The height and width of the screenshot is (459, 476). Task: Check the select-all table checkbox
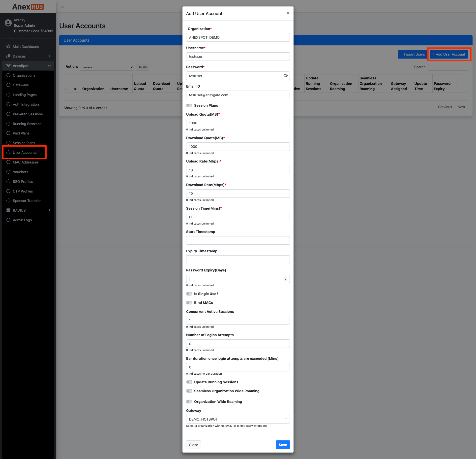67,89
